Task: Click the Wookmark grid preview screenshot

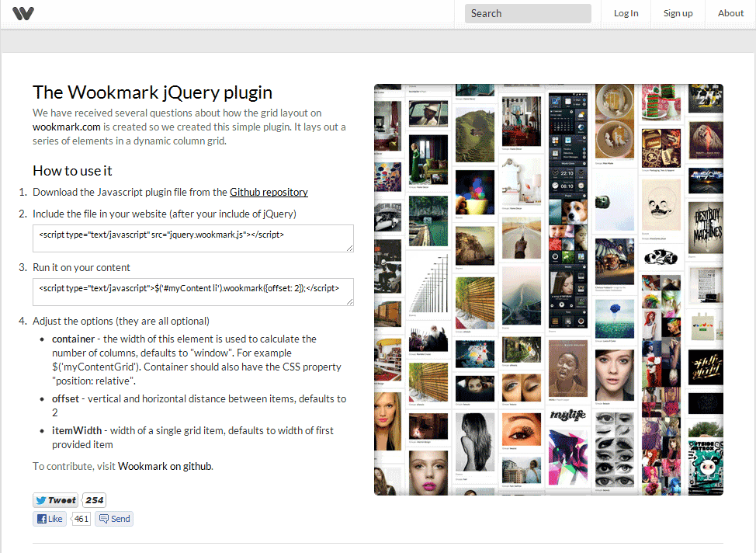Action: 549,290
